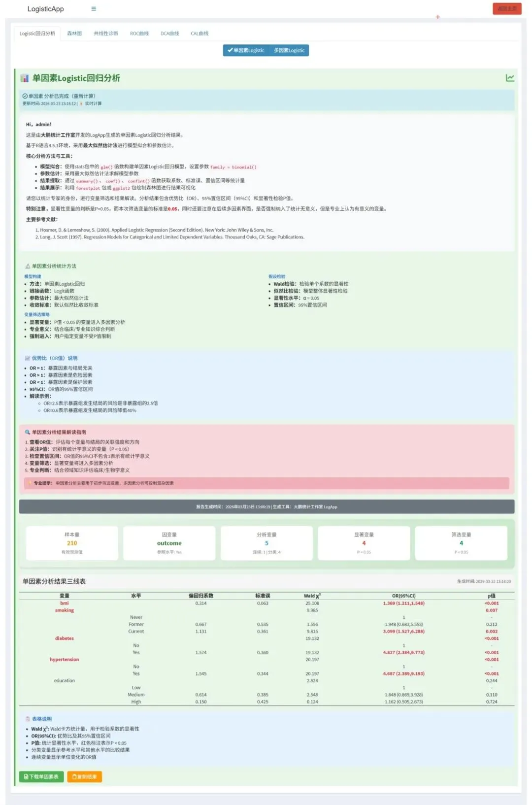Click the 下载单因素表 download button

click(41, 776)
